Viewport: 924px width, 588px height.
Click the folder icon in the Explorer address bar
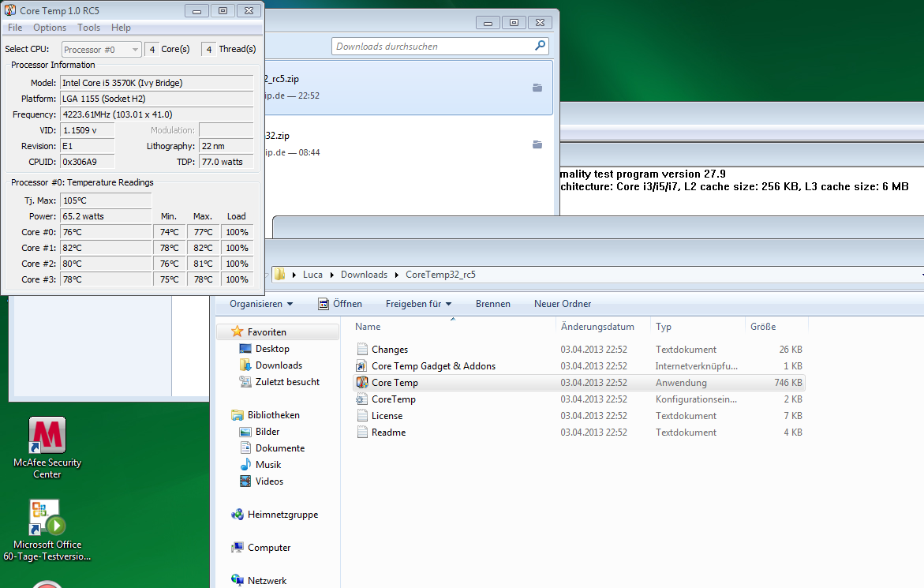(279, 274)
